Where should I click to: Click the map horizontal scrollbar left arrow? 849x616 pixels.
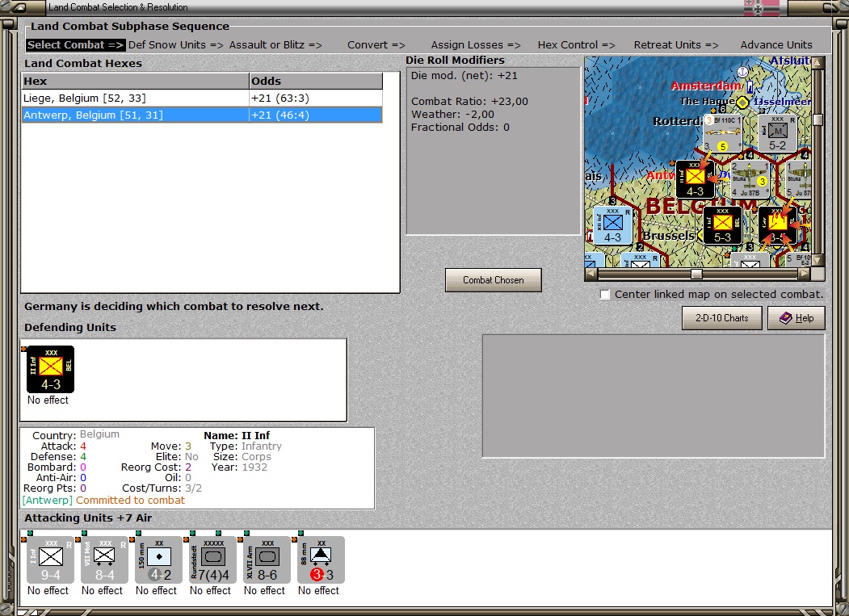coord(591,274)
